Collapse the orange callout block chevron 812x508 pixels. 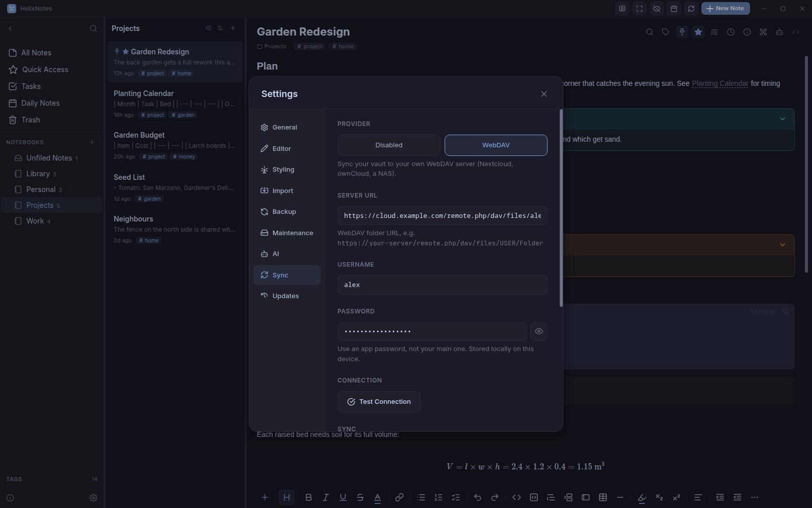coord(783,245)
